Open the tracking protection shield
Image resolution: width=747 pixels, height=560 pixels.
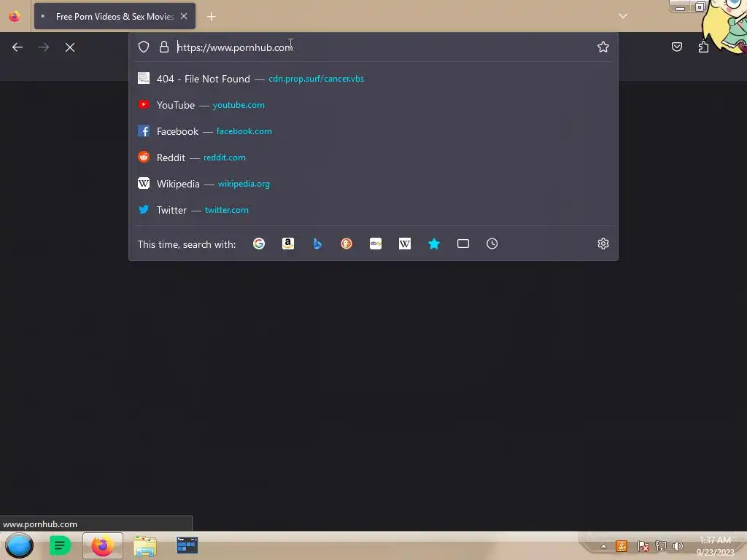[144, 47]
